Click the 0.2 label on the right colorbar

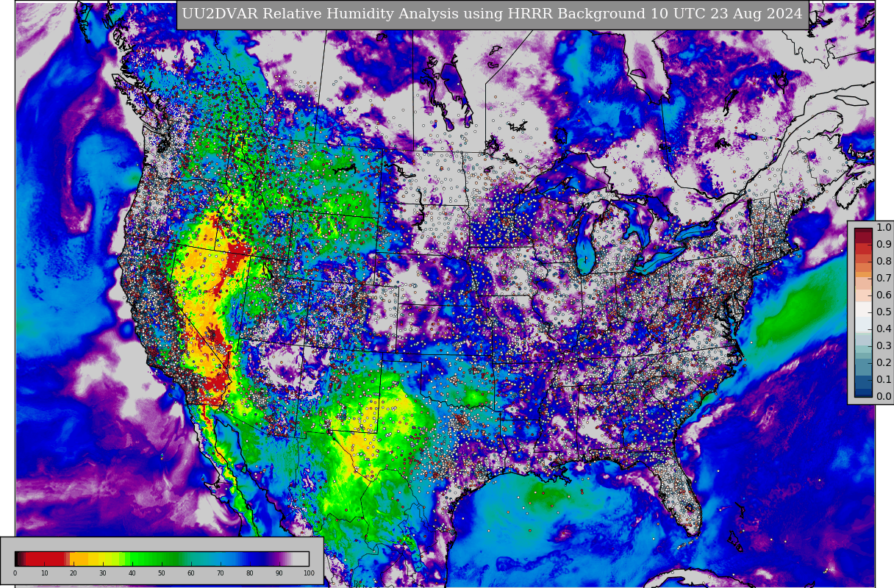pos(884,363)
